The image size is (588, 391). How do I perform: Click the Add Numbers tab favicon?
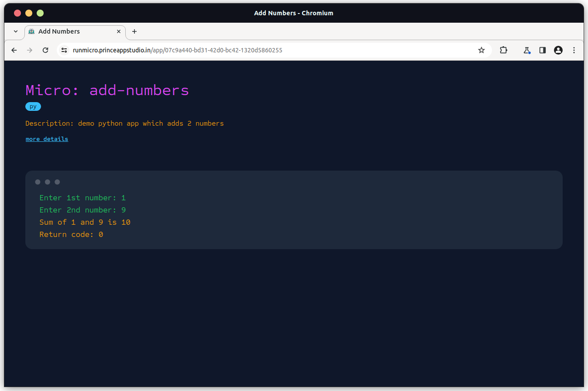tap(31, 31)
